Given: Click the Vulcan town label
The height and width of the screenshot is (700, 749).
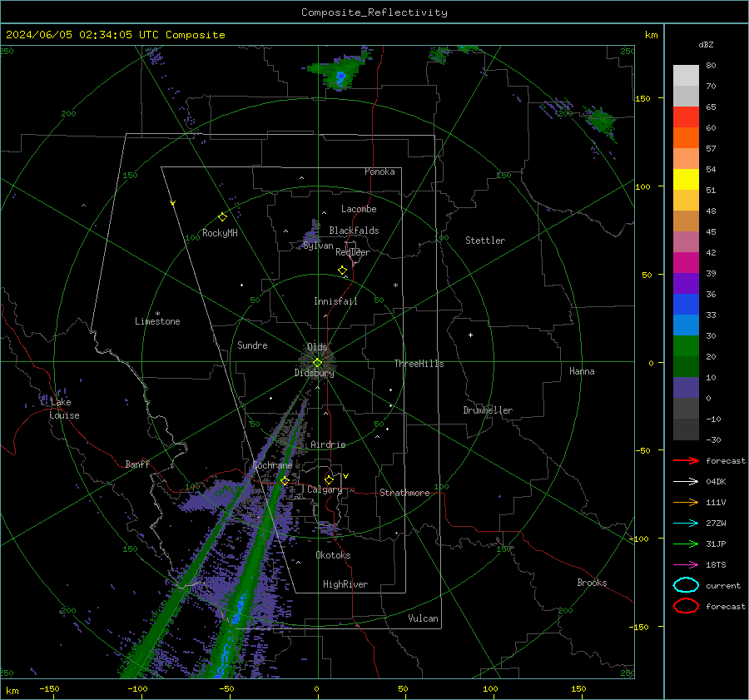Looking at the screenshot, I should [x=423, y=618].
